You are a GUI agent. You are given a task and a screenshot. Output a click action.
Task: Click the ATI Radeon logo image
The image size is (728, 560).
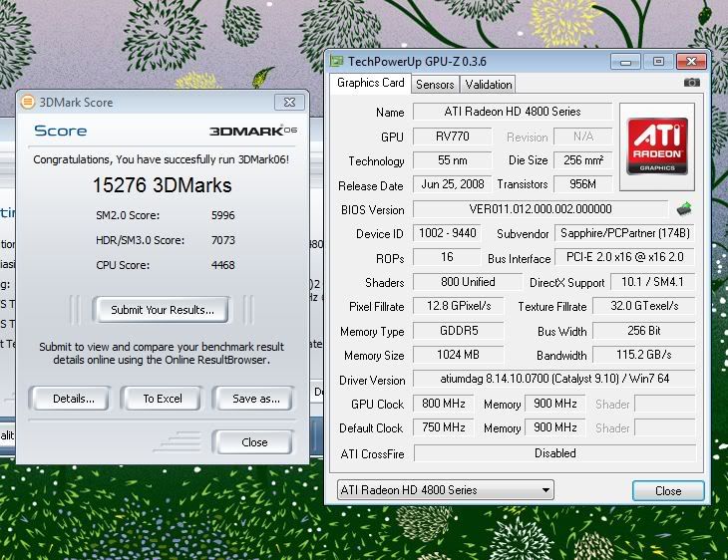pos(657,146)
